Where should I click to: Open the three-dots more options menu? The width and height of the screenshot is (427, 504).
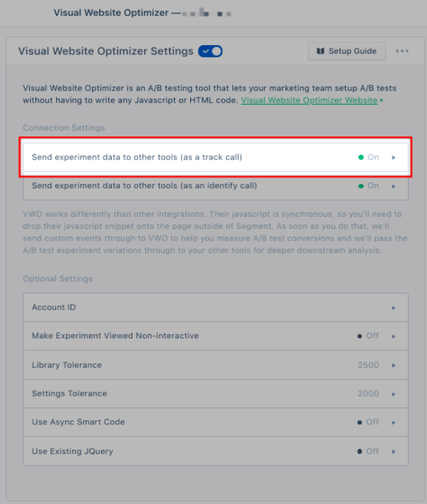(x=402, y=51)
